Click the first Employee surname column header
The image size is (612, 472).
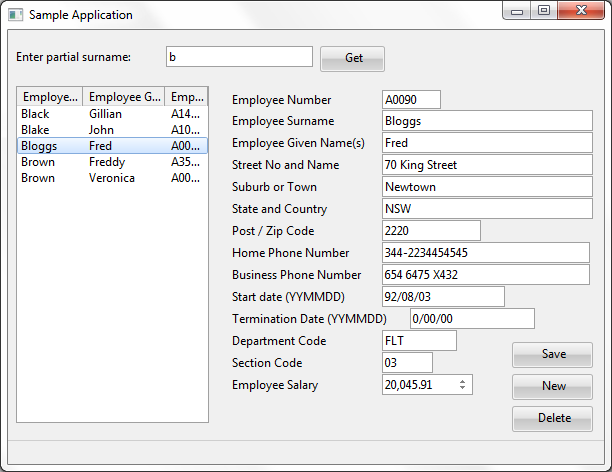(50, 97)
